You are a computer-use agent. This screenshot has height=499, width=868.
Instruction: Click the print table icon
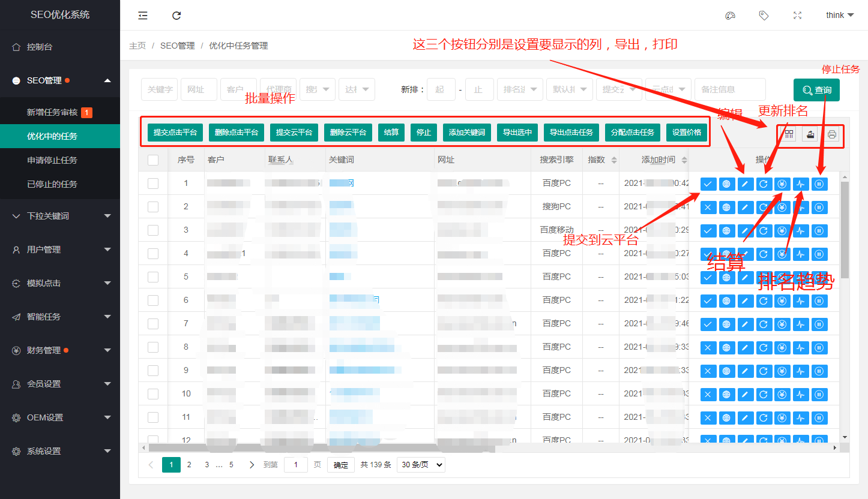tap(832, 134)
